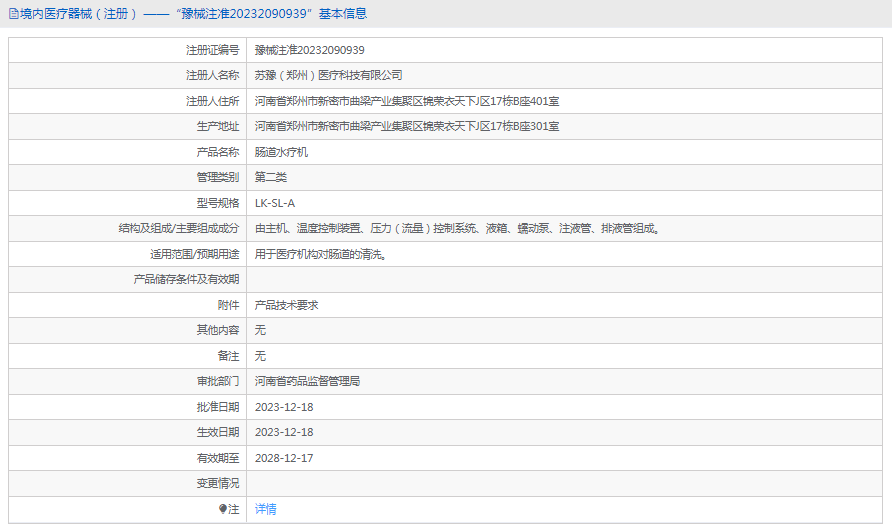The height and width of the screenshot is (532, 892).
Task: Select the 生效日期 value 2023-12-18
Action: 284,432
